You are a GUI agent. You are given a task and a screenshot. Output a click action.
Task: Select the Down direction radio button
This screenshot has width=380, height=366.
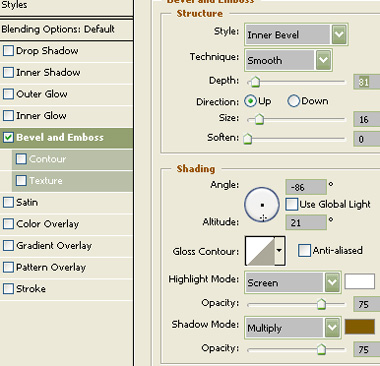[x=293, y=101]
